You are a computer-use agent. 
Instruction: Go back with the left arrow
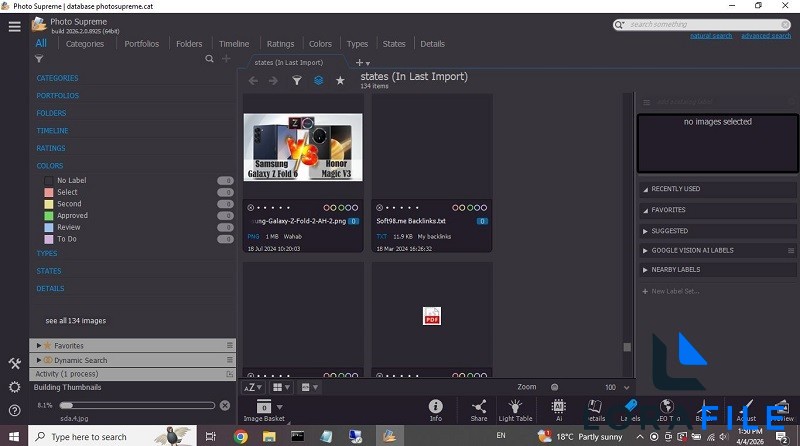(x=253, y=81)
